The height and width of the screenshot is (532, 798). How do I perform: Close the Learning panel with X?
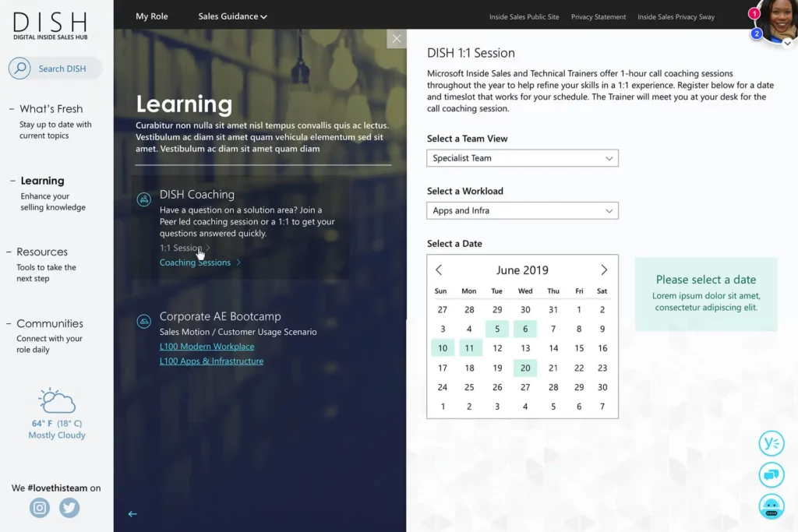coord(397,39)
